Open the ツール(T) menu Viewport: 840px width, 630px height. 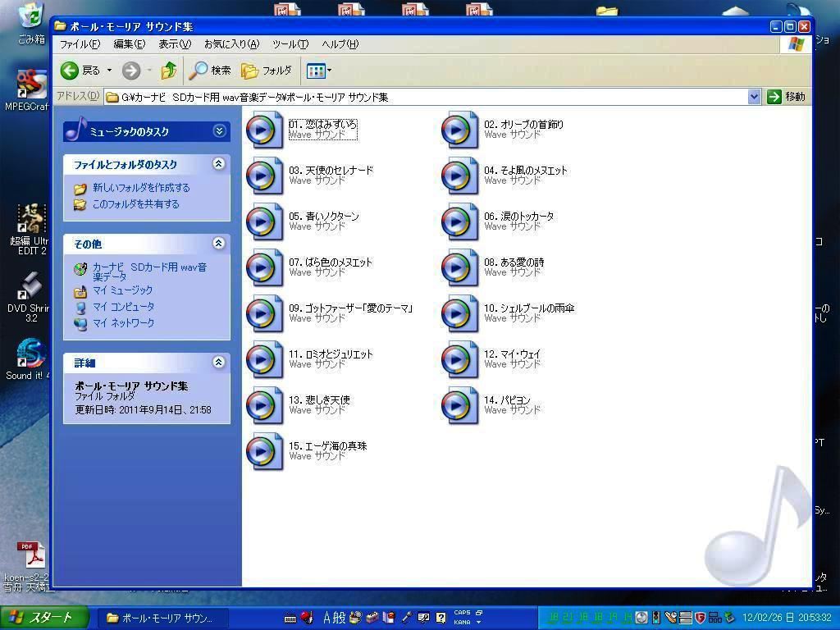pyautogui.click(x=290, y=44)
